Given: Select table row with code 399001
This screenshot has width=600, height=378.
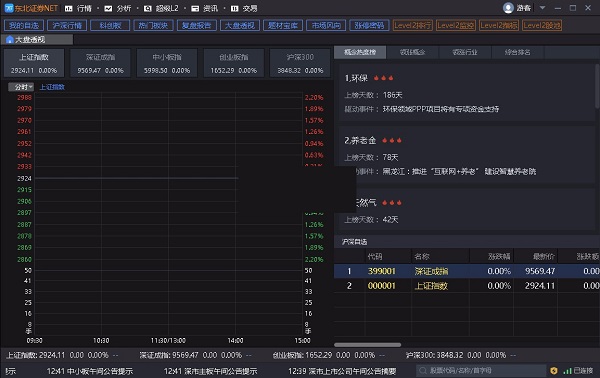Looking at the screenshot, I should (467, 271).
